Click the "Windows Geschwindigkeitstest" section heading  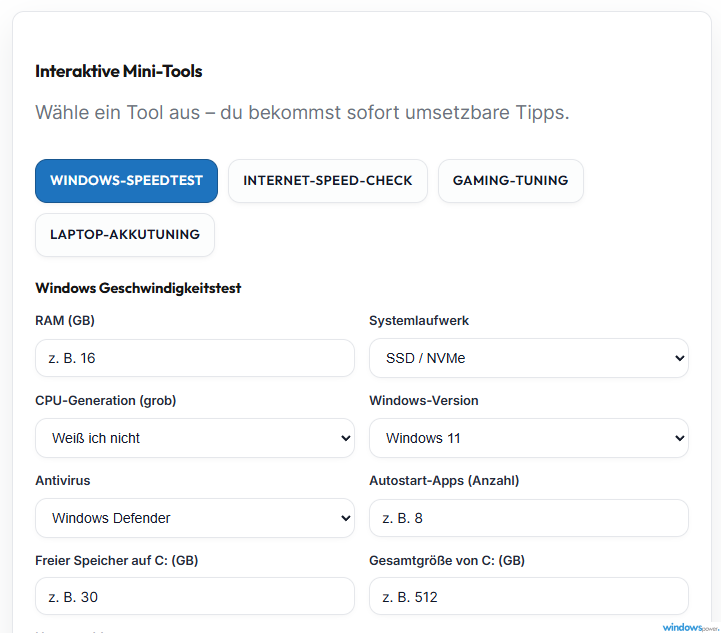pyautogui.click(x=138, y=289)
